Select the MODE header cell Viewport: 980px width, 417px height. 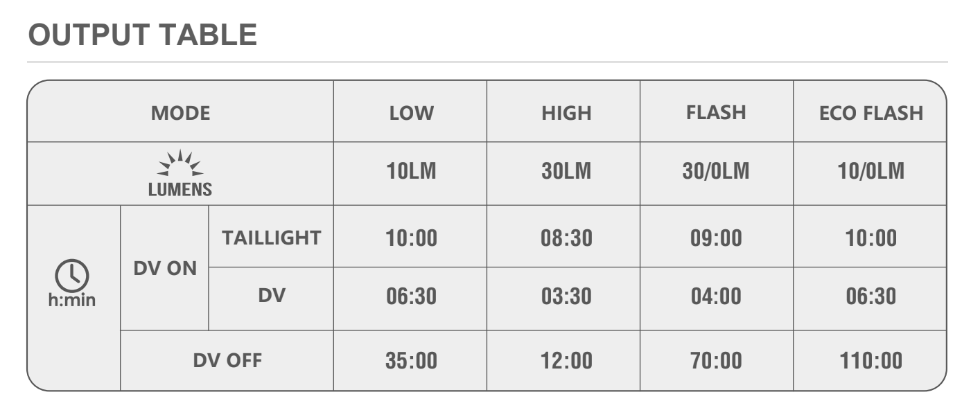tap(180, 113)
